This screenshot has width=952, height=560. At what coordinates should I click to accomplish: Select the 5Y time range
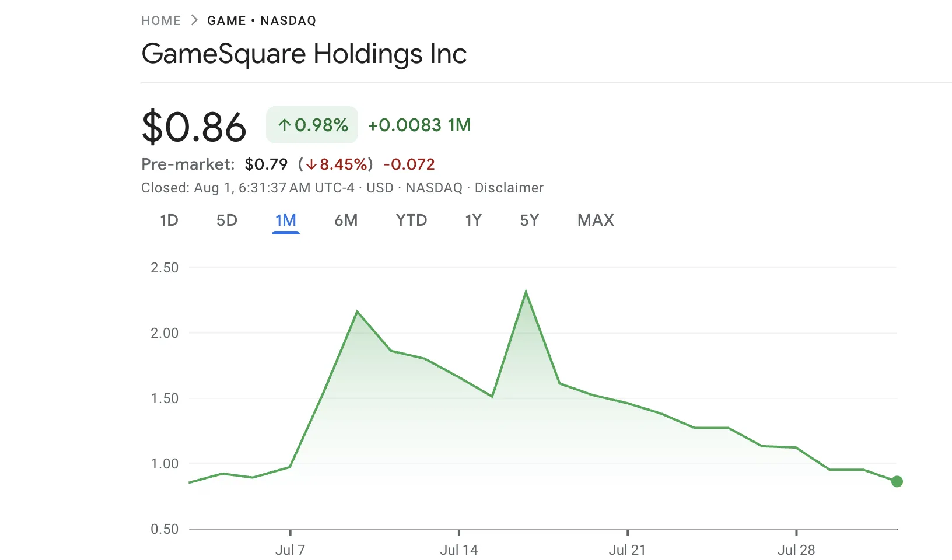tap(530, 220)
